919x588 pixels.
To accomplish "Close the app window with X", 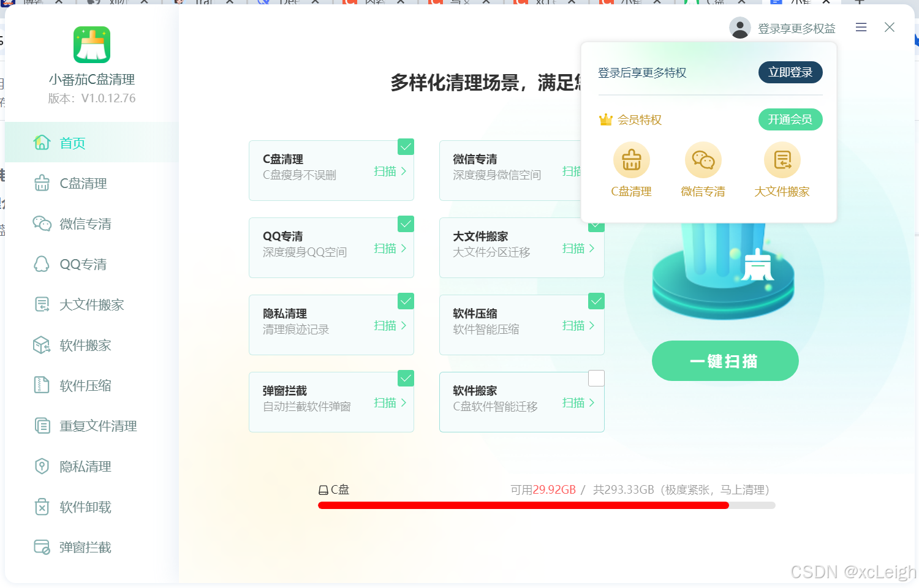I will 890,27.
